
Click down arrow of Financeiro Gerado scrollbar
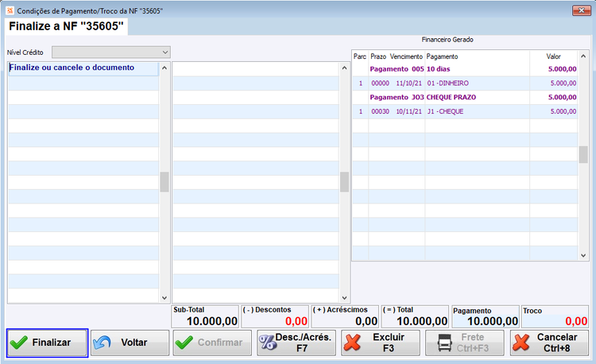(x=583, y=256)
